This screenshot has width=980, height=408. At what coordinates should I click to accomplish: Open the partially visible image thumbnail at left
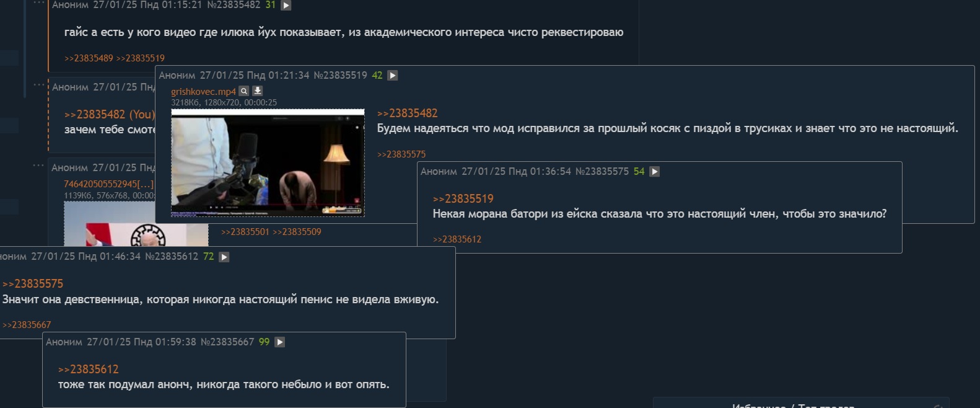point(136,224)
